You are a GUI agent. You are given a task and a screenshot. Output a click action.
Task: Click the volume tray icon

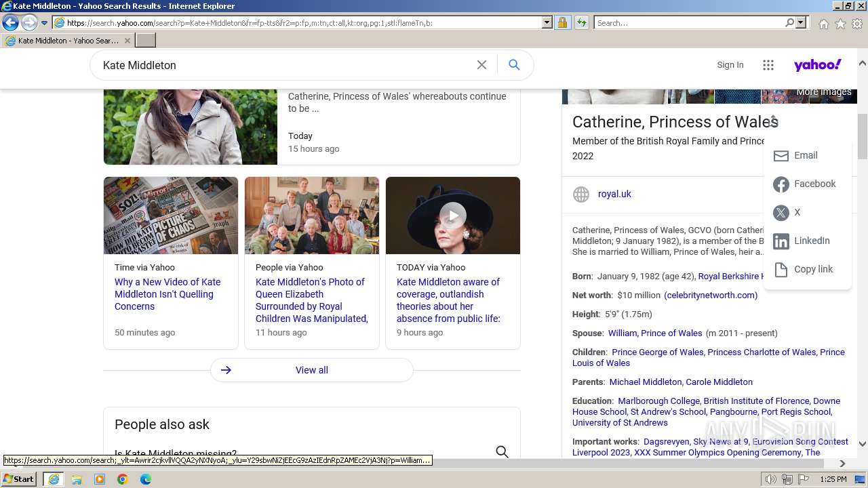click(771, 479)
